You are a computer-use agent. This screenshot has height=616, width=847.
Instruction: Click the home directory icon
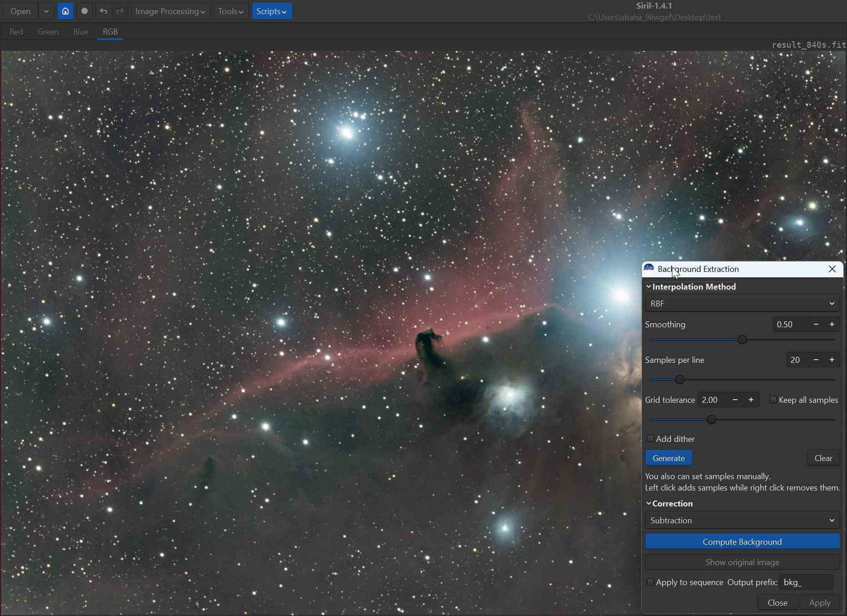65,11
